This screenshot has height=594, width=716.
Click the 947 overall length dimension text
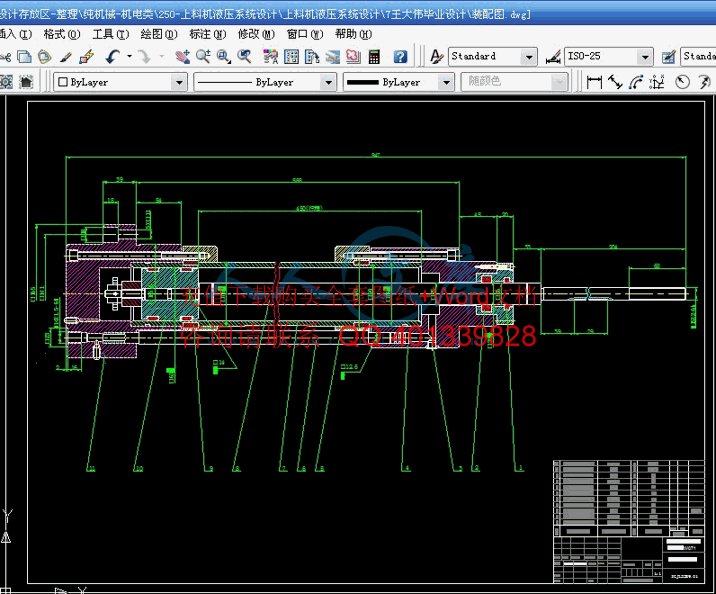[x=375, y=155]
